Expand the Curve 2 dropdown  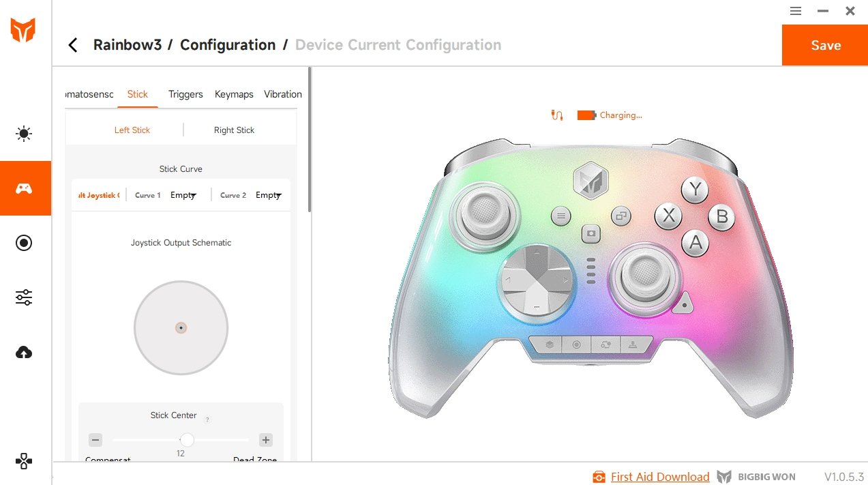tap(269, 195)
